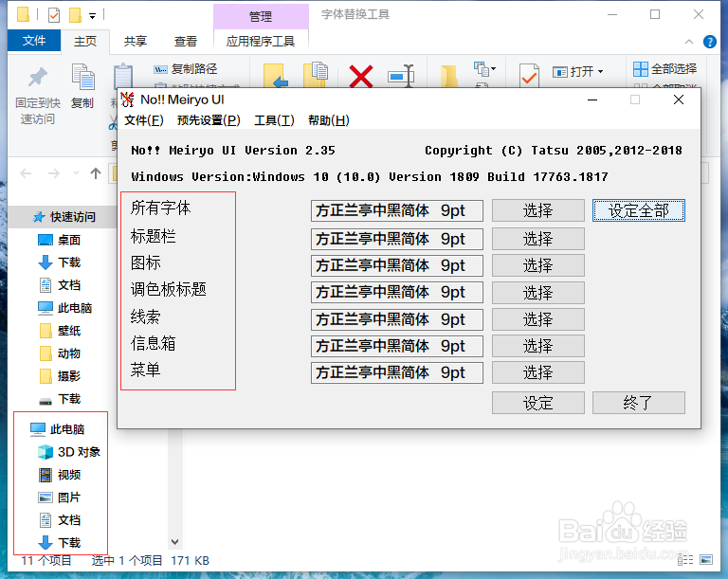
Task: Click the 菜单 font name field
Action: point(397,372)
